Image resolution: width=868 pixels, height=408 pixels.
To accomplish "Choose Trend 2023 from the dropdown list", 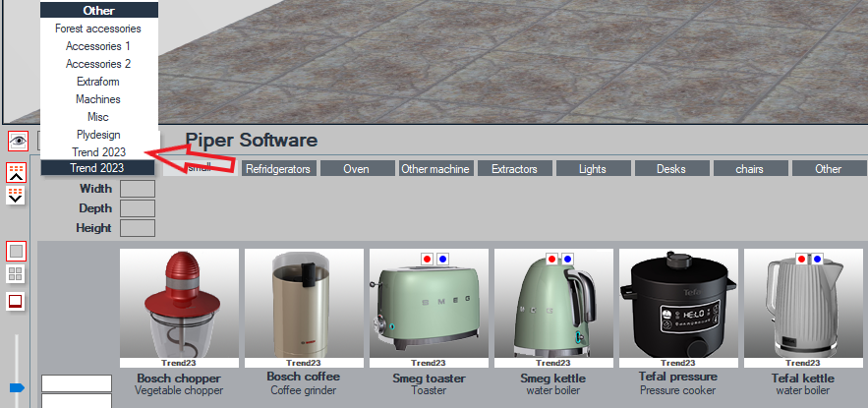I will [98, 151].
